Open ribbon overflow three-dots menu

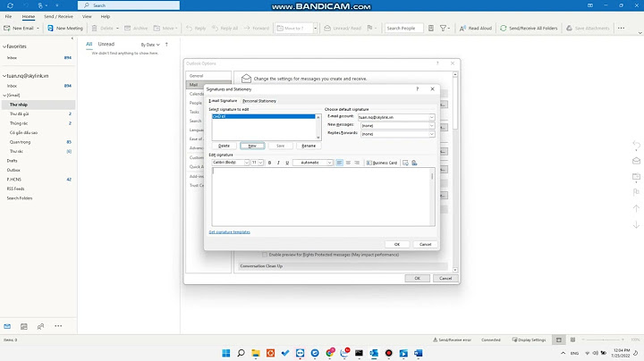[x=621, y=29]
